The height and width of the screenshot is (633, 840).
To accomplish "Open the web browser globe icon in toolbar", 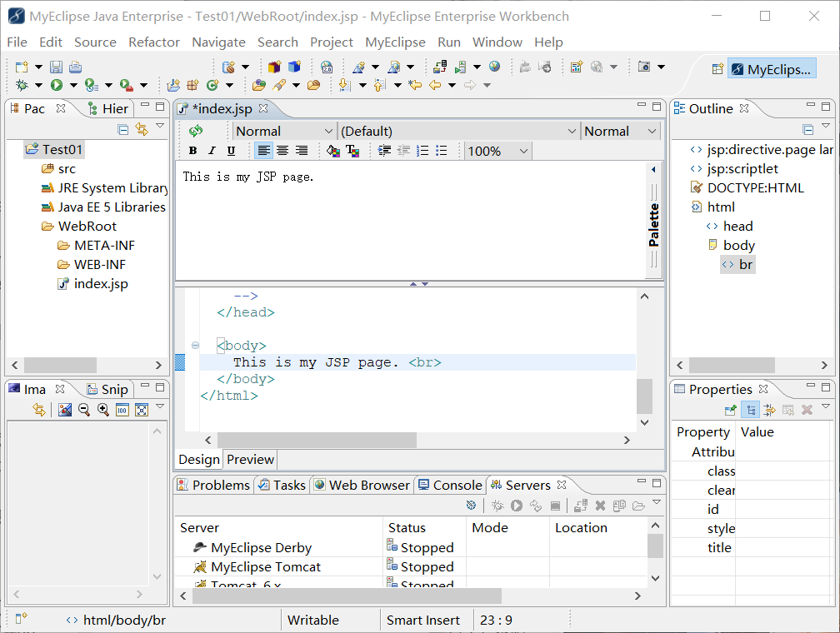I will click(x=494, y=67).
